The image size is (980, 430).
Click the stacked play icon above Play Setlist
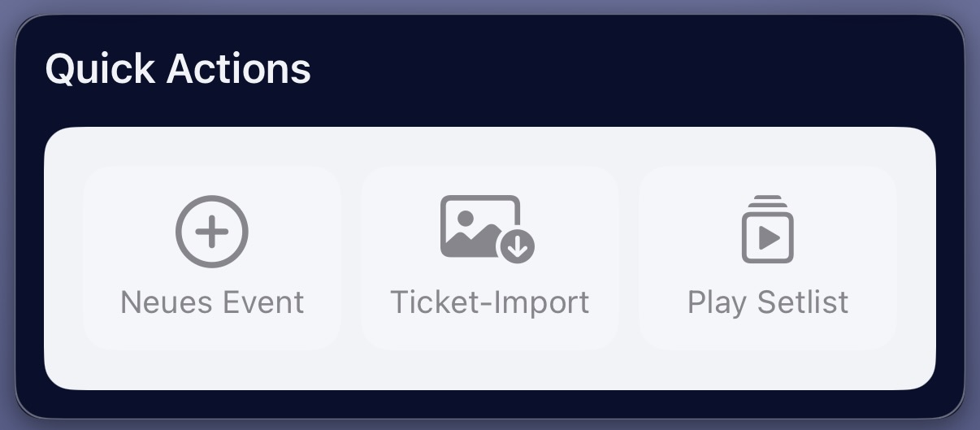(x=768, y=229)
